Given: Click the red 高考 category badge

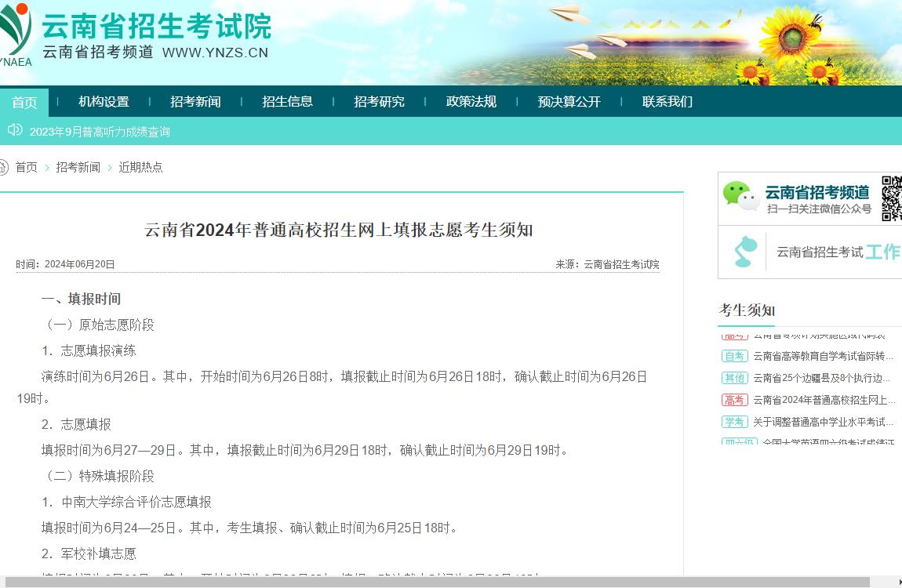Looking at the screenshot, I should click(x=734, y=399).
